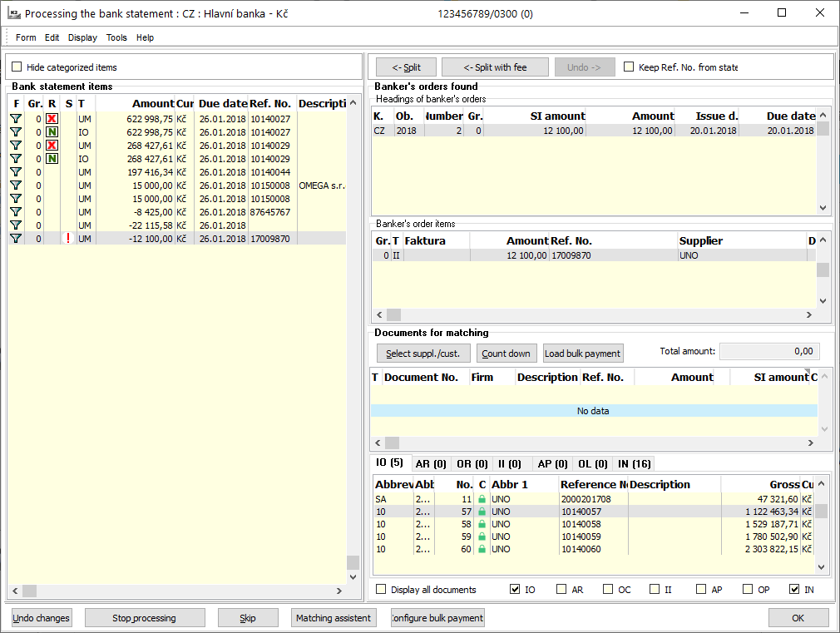
Task: Click Load bulk payment button
Action: click(x=583, y=354)
